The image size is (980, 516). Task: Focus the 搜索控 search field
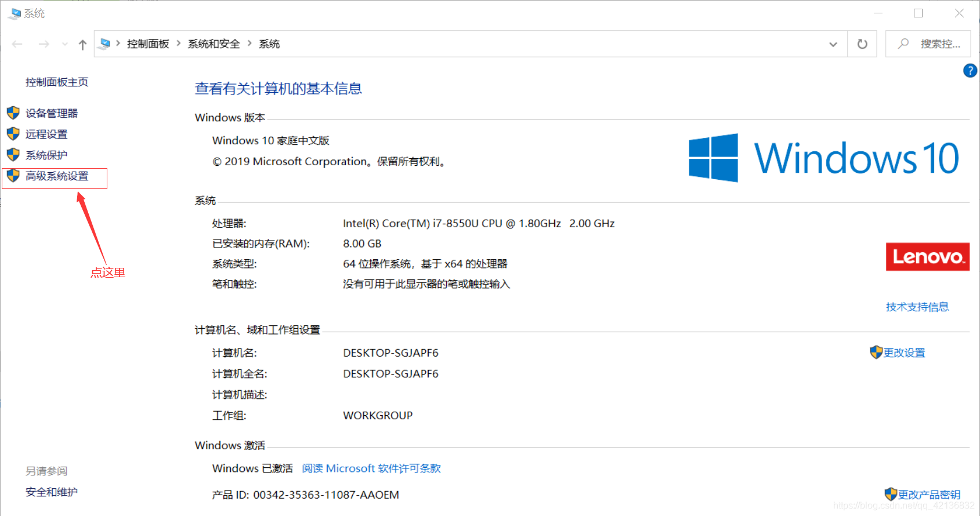tap(928, 44)
